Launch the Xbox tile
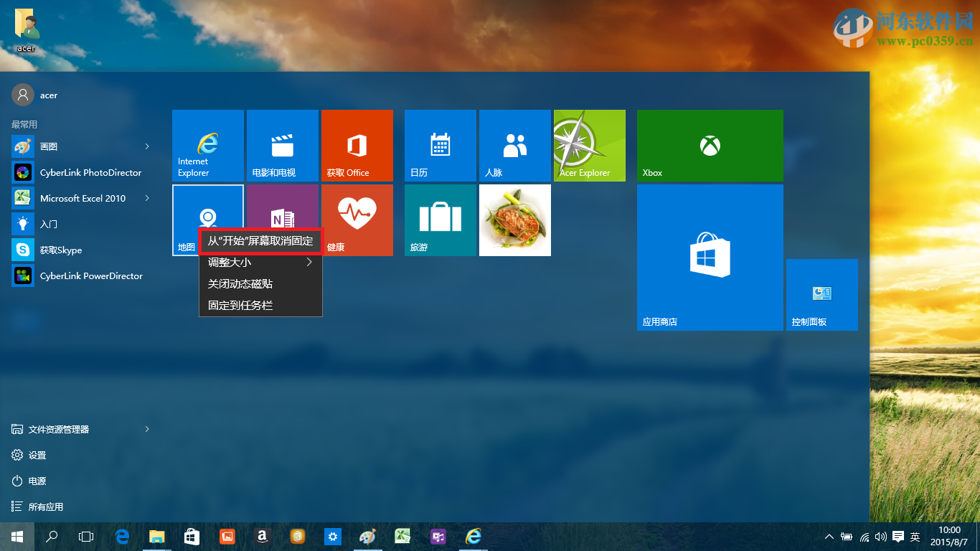Viewport: 980px width, 551px height. point(709,146)
